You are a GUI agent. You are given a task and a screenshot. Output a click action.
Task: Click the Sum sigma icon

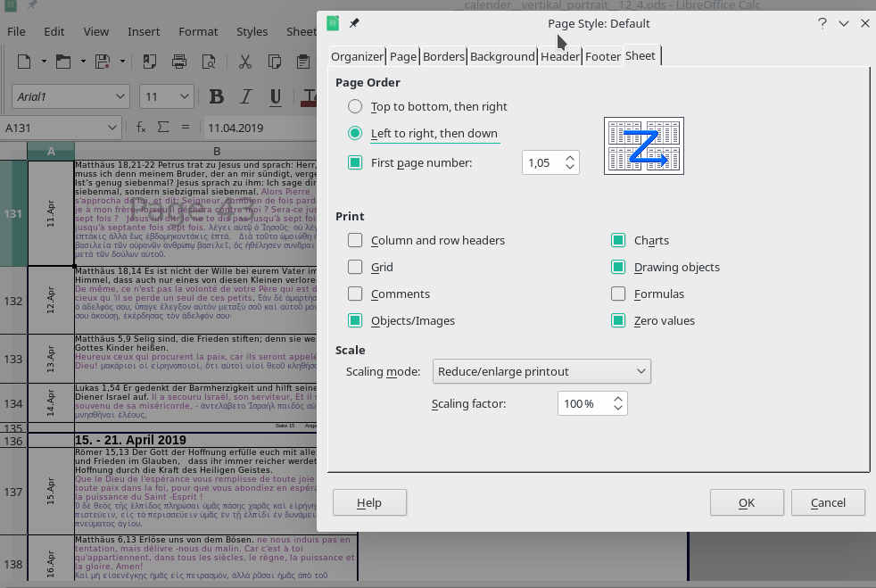[x=163, y=128]
